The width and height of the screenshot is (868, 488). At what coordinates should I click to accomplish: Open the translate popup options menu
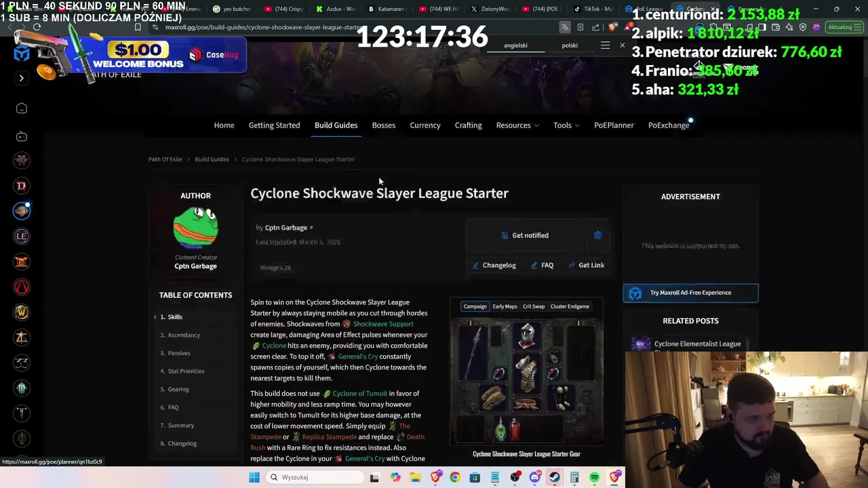(605, 45)
